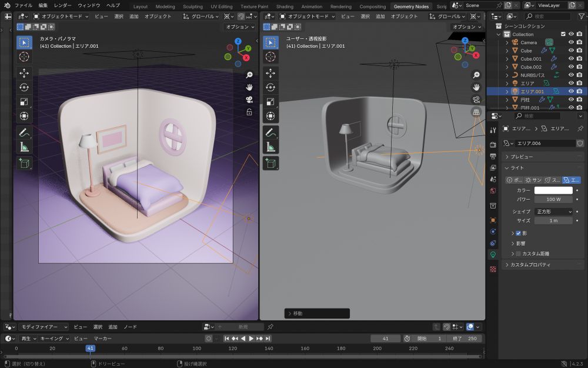The width and height of the screenshot is (588, 368).
Task: Toggle the lock camera-to-view padlock in left viewport
Action: click(249, 112)
